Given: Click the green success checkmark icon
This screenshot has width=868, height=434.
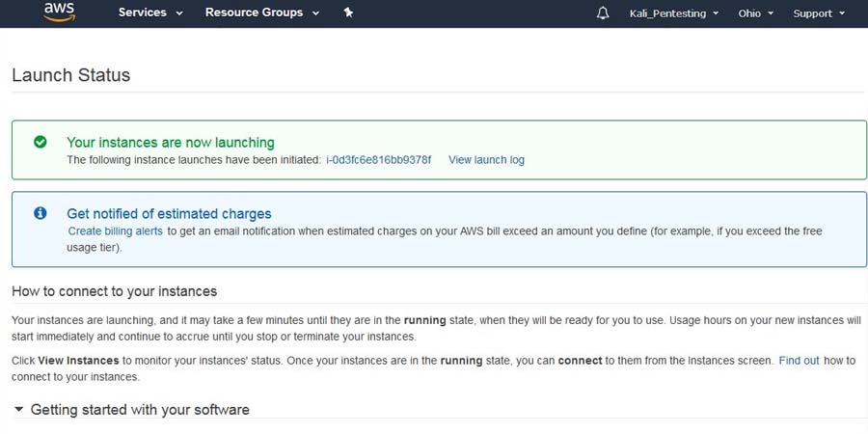Looking at the screenshot, I should point(41,142).
